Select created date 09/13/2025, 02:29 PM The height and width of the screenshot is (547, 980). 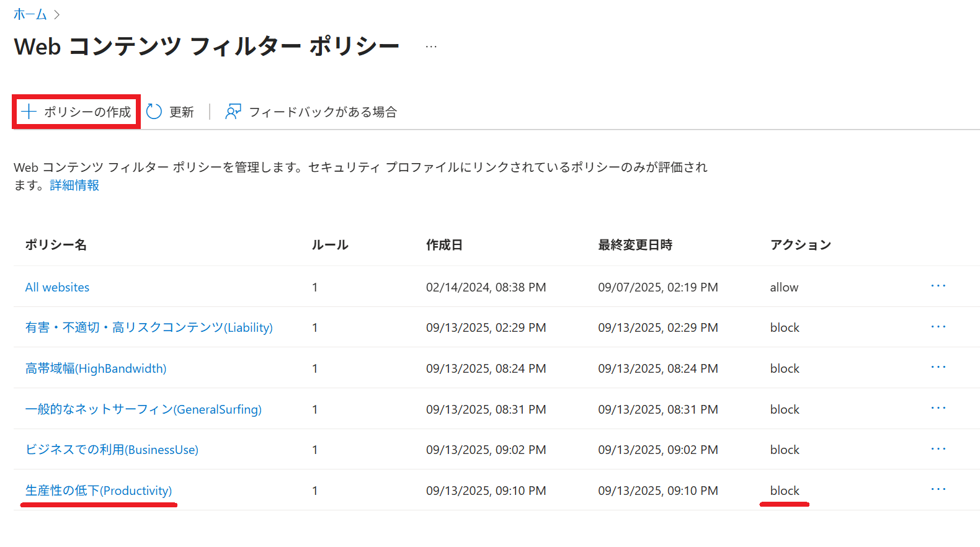[x=486, y=327]
